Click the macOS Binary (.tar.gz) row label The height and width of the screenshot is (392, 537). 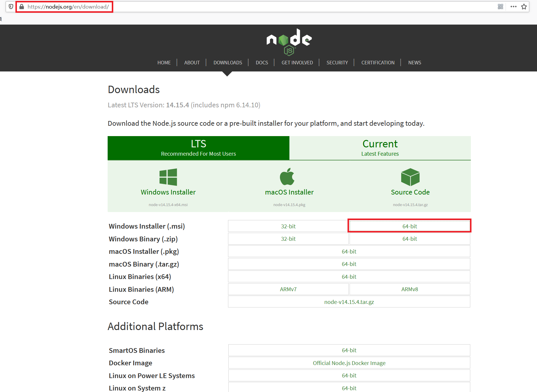pyautogui.click(x=144, y=264)
